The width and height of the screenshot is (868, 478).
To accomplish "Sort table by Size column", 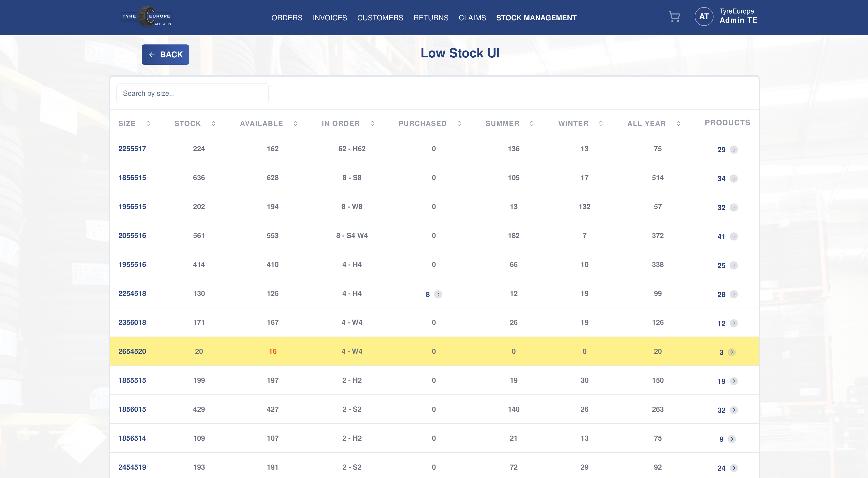I will [x=148, y=124].
